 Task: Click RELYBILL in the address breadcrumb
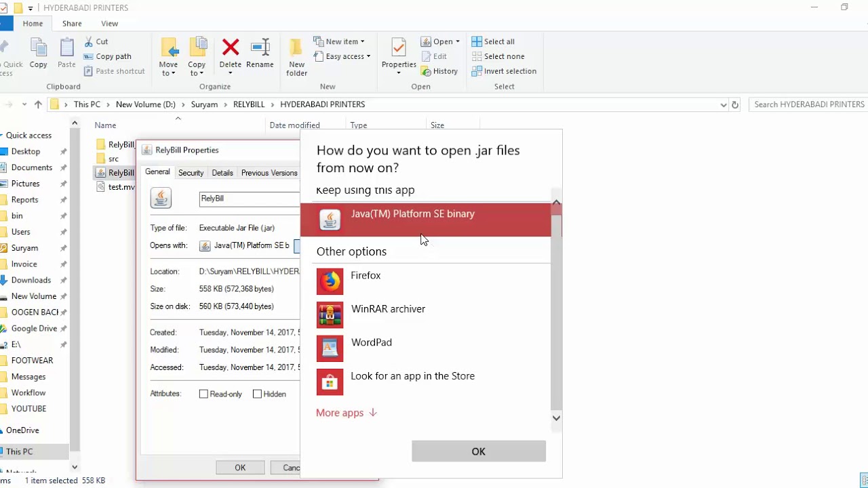point(249,104)
